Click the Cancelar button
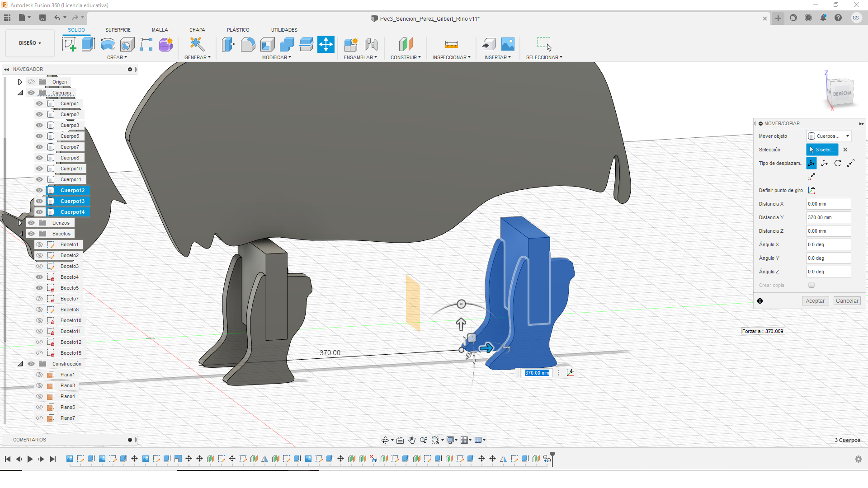Image resolution: width=868 pixels, height=488 pixels. point(847,301)
